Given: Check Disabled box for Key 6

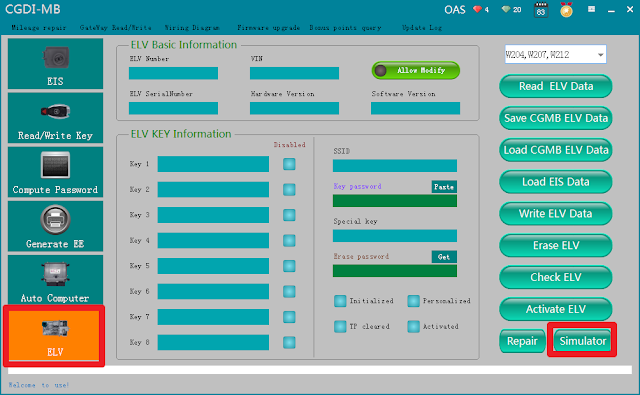Looking at the screenshot, I should [x=289, y=292].
